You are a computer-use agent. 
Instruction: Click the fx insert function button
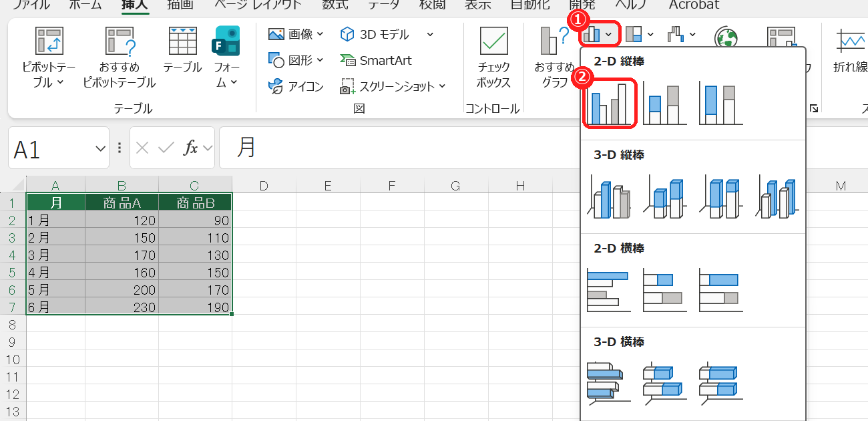(x=191, y=148)
